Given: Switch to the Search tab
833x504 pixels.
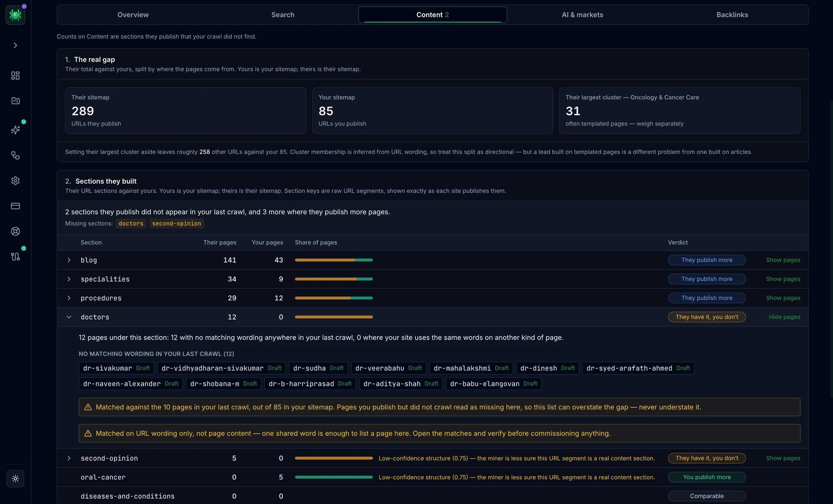Looking at the screenshot, I should coord(283,15).
